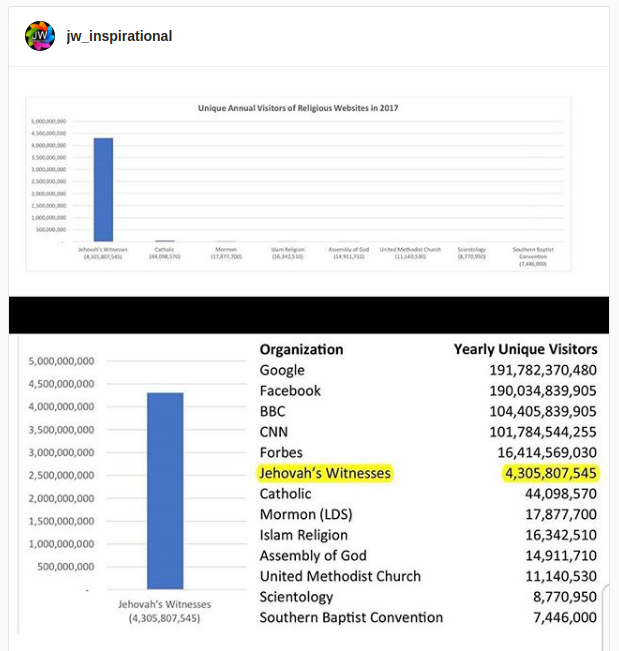Click the Organization column header
This screenshot has height=651, width=619.
coord(301,349)
